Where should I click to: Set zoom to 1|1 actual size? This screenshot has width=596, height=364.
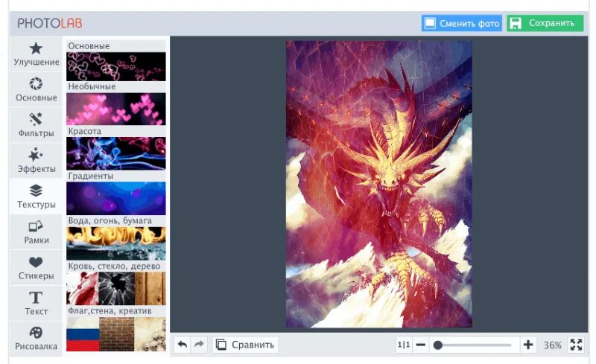404,345
